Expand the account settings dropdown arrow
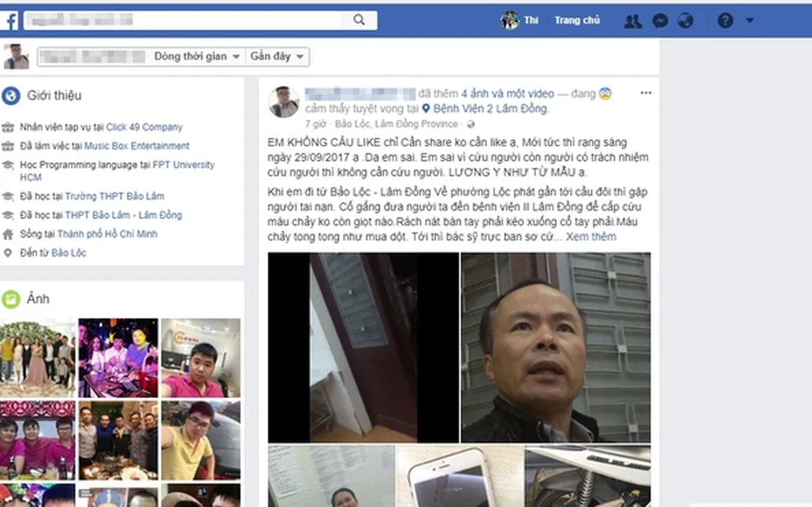The height and width of the screenshot is (507, 812). (750, 21)
